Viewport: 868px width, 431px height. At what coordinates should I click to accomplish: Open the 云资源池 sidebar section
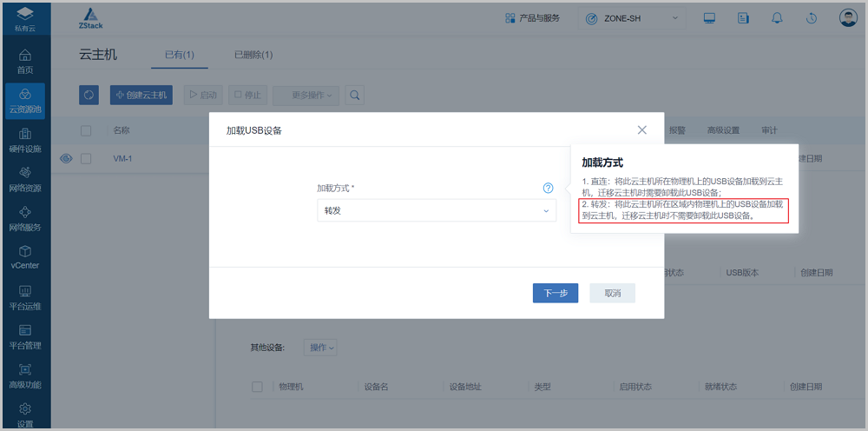tap(25, 101)
